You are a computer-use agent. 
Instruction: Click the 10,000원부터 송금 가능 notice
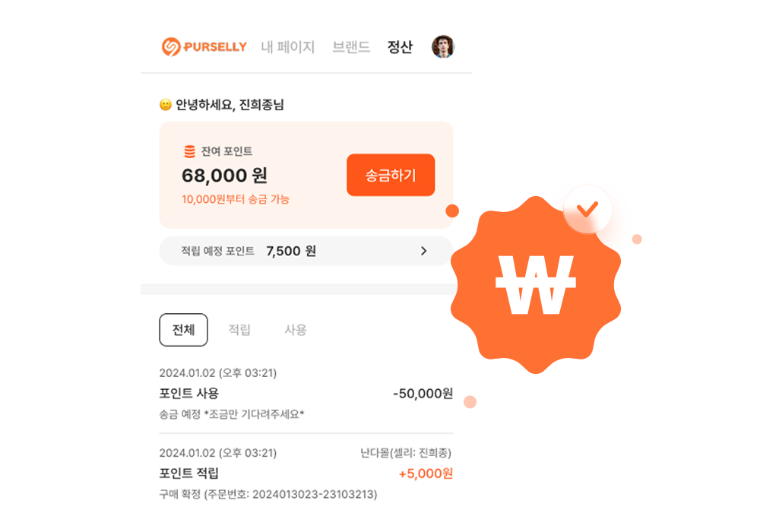point(236,199)
